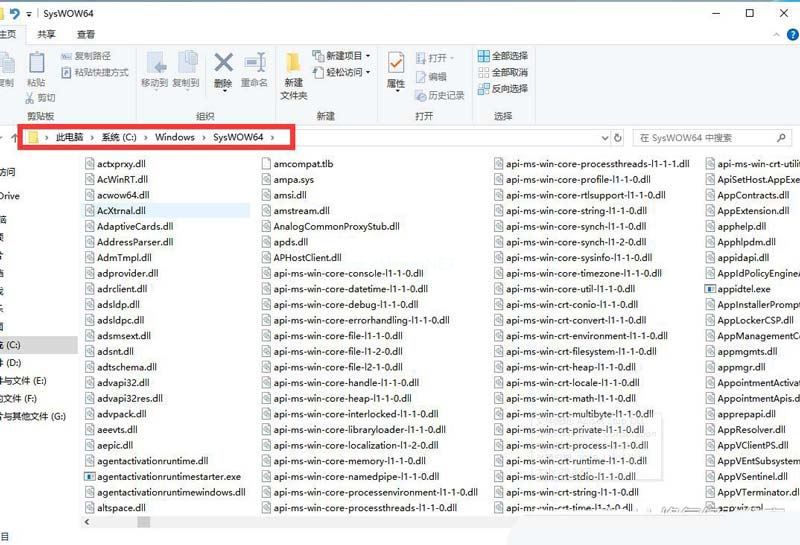
Task: Select the file actxprxy.dll
Action: click(121, 164)
